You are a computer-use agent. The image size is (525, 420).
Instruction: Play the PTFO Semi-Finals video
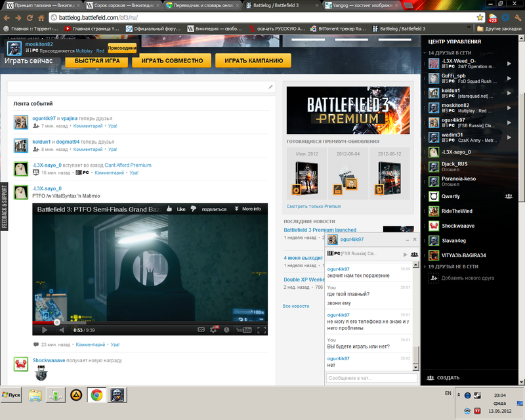coord(45,330)
